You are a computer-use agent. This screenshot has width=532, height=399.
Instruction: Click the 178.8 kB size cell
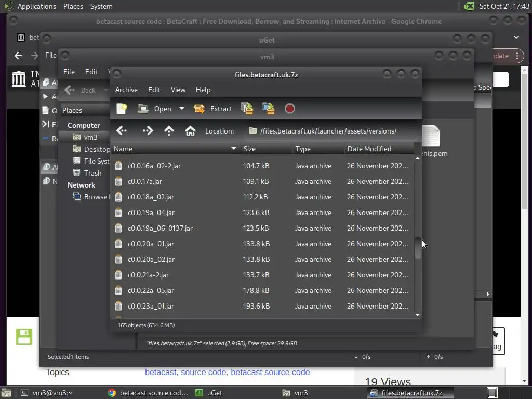[x=256, y=291]
